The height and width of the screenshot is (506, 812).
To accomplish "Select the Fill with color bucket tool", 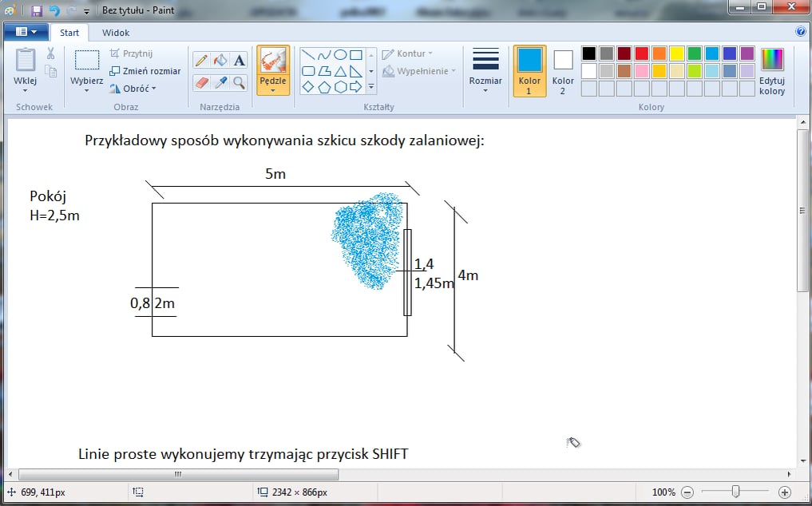I will [220, 60].
